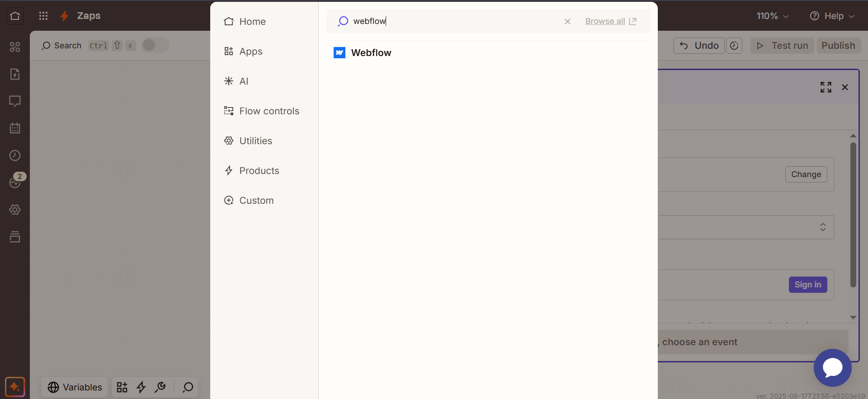Click the lightning bolt icon in bottom toolbar

(141, 387)
